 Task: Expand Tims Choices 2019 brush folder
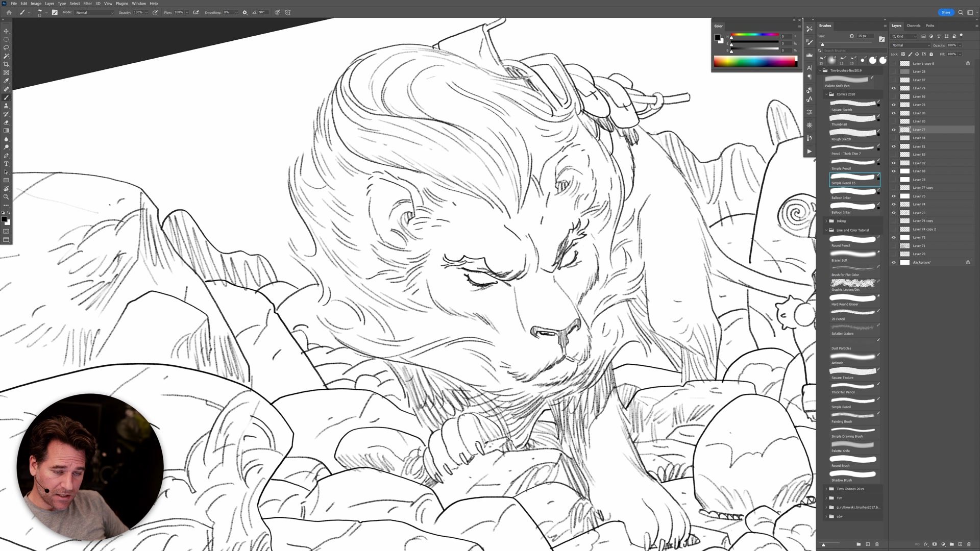point(826,489)
